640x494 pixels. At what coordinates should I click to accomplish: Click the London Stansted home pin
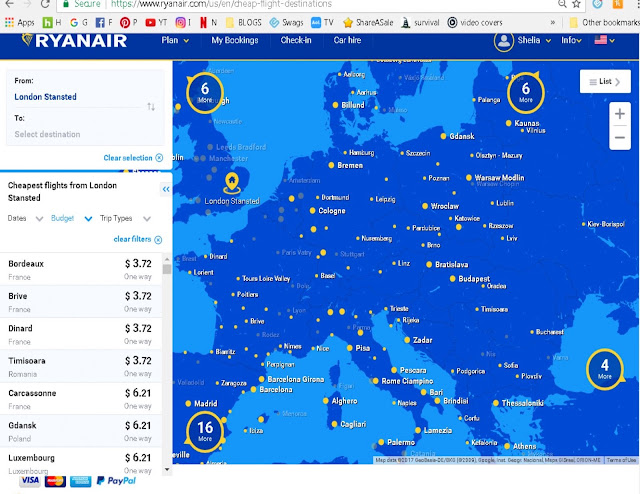pyautogui.click(x=232, y=182)
